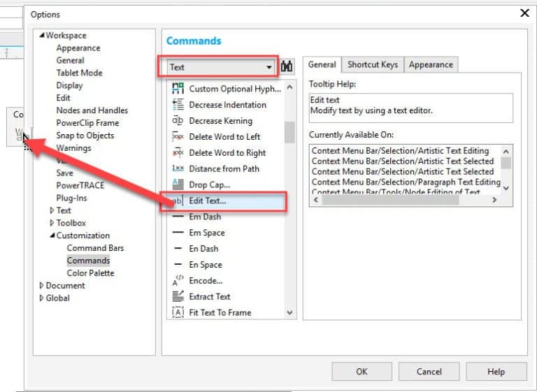Click the Fit Text To Frame icon
Image resolution: width=537 pixels, height=392 pixels.
[178, 312]
